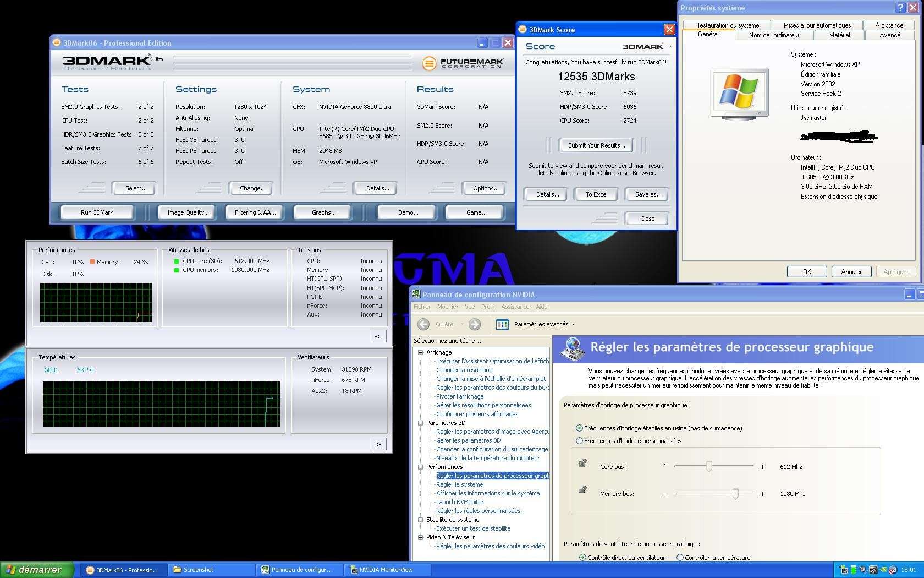Click the view grid icon beside Paramètres avancés
The height and width of the screenshot is (578, 924).
[x=502, y=325]
